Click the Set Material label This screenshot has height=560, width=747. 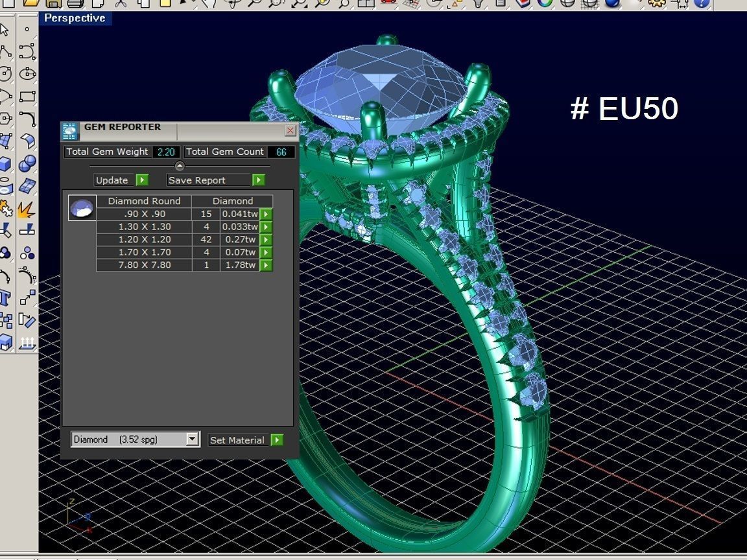point(237,440)
